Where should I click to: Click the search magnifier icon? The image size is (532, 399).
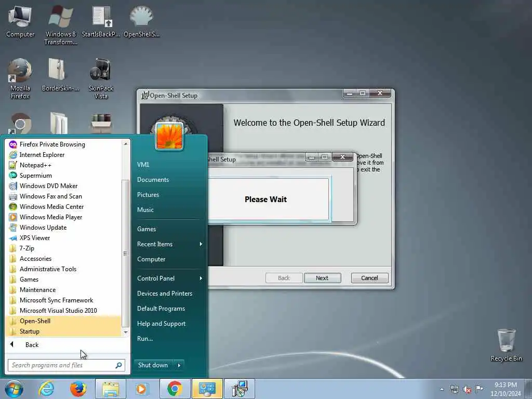(x=119, y=365)
